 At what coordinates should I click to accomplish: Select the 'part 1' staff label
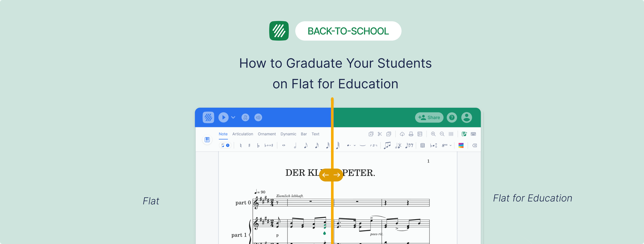[239, 235]
